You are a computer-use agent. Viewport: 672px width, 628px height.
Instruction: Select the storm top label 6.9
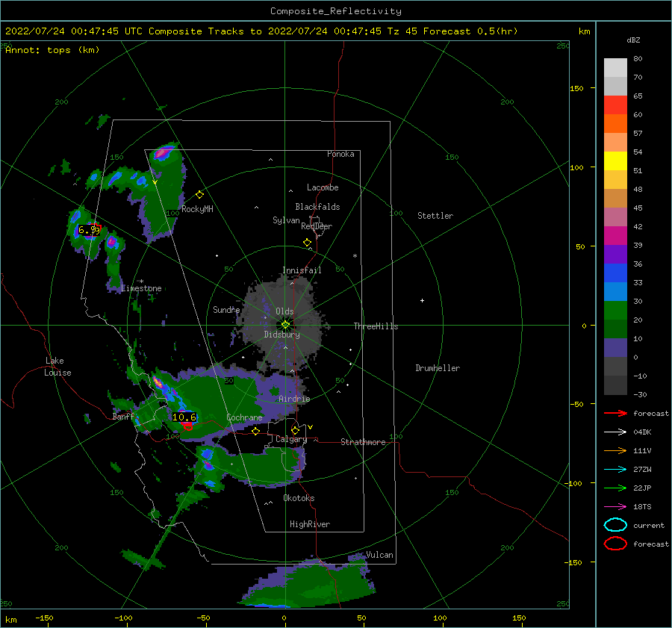[89, 230]
